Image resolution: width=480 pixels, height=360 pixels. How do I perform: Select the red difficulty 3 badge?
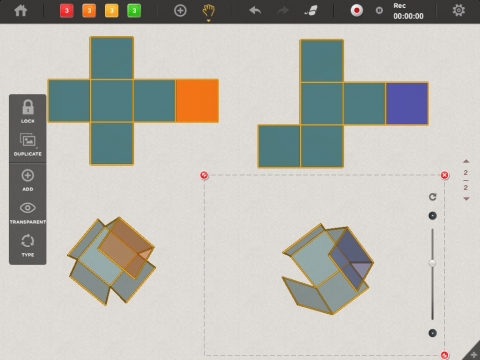[67, 11]
